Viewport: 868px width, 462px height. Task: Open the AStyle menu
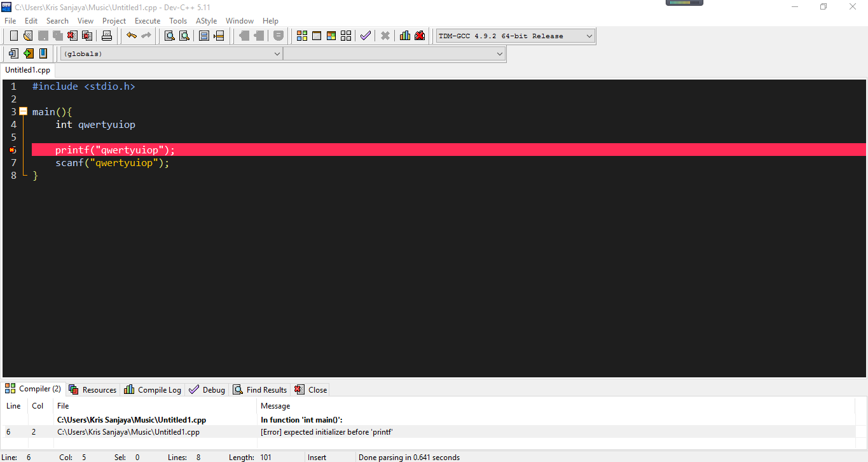pos(207,21)
